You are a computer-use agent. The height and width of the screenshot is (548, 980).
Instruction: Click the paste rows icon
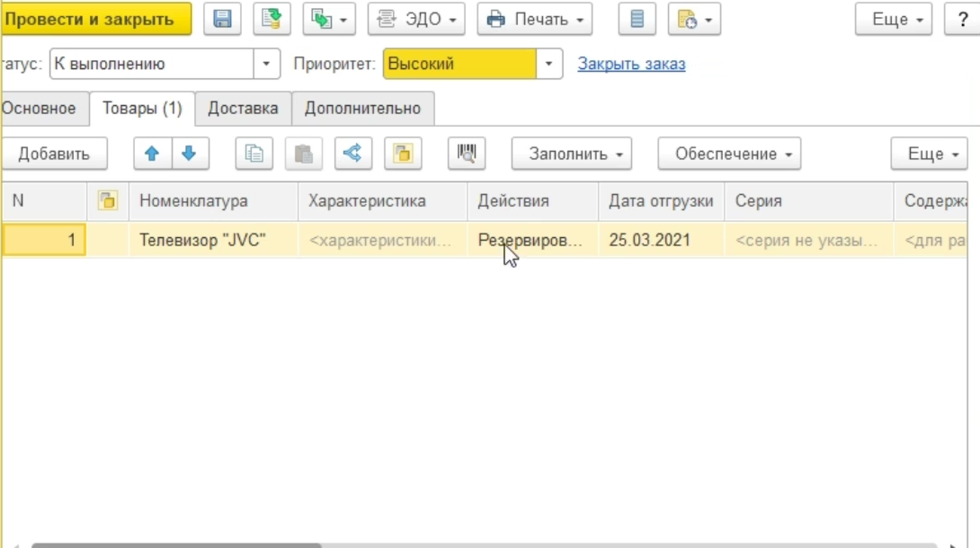[303, 154]
